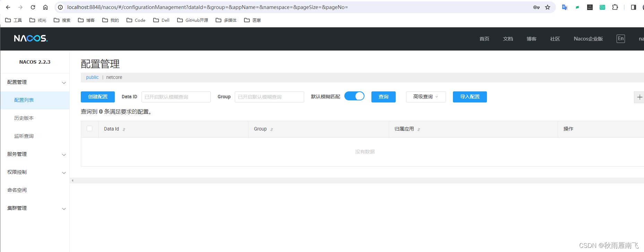Bookmark this page with the star icon
This screenshot has height=252, width=644.
548,7
